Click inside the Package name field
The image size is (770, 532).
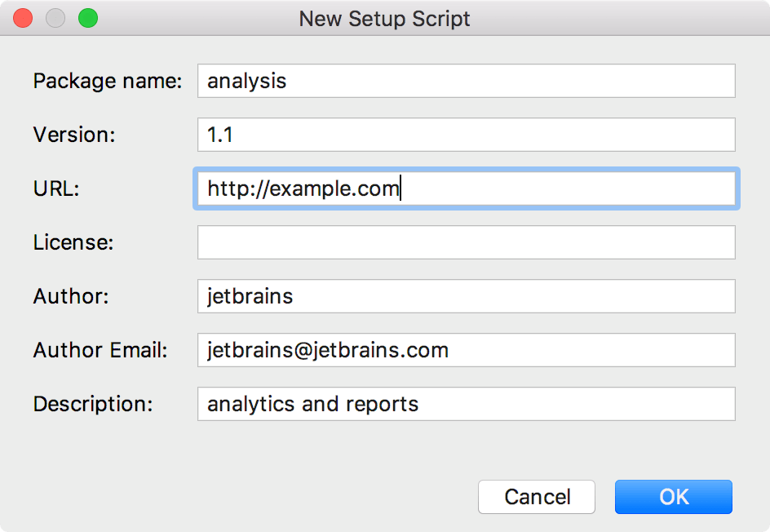465,81
